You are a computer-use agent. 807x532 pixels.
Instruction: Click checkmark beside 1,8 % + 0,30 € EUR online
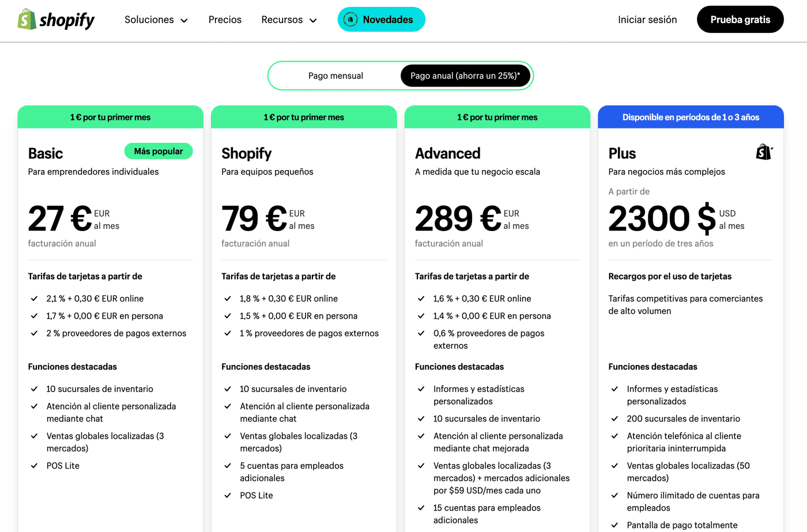tap(228, 299)
